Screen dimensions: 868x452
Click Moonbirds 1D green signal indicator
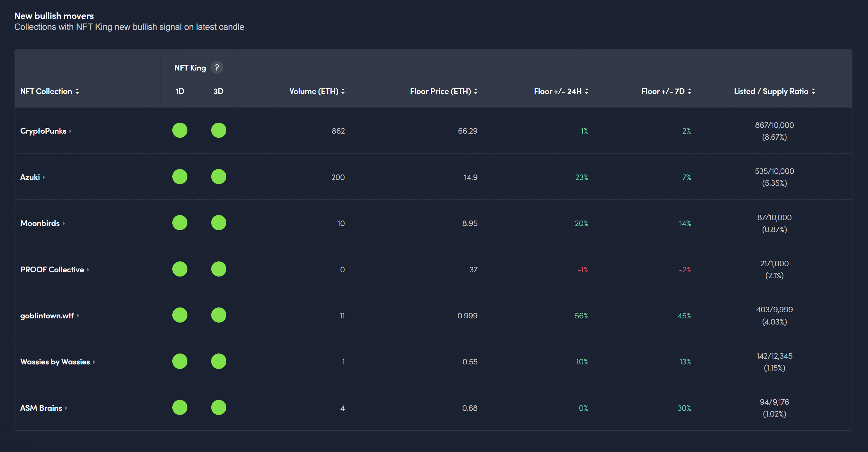coord(180,223)
